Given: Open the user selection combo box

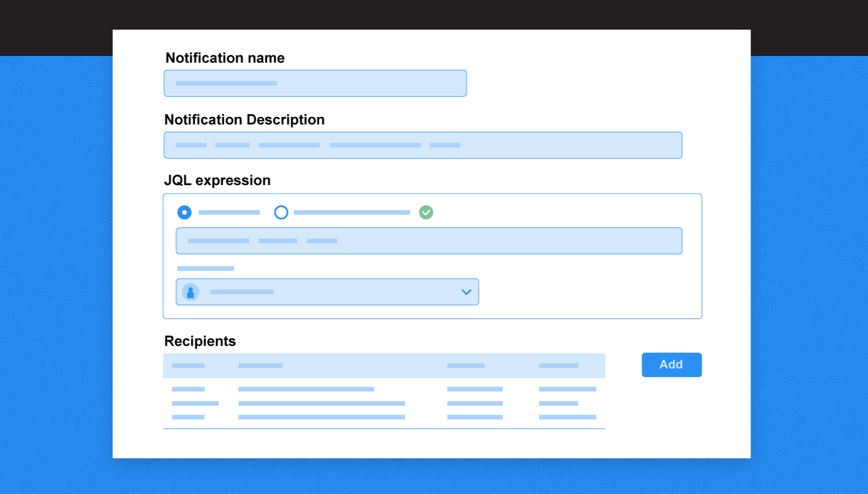Looking at the screenshot, I should (x=327, y=292).
